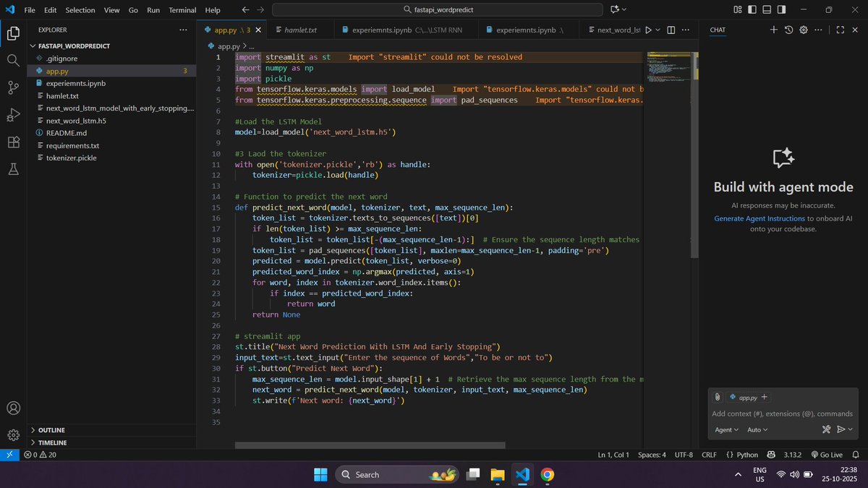Open the Run and Debug view
Viewport: 868px width, 488px height.
click(x=13, y=114)
